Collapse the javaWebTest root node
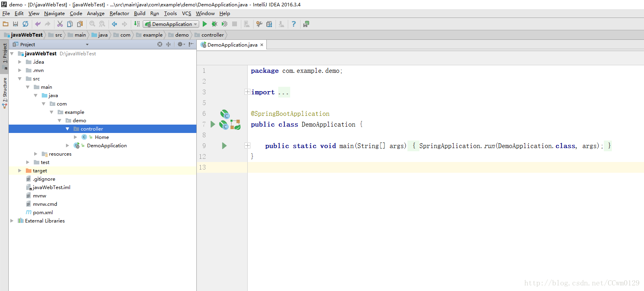644x291 pixels. (x=12, y=53)
